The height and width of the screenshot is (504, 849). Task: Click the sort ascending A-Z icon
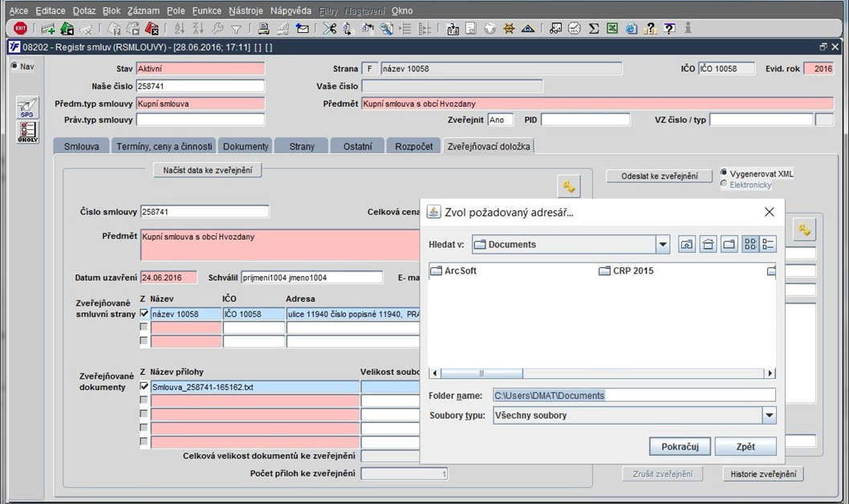pyautogui.click(x=180, y=28)
